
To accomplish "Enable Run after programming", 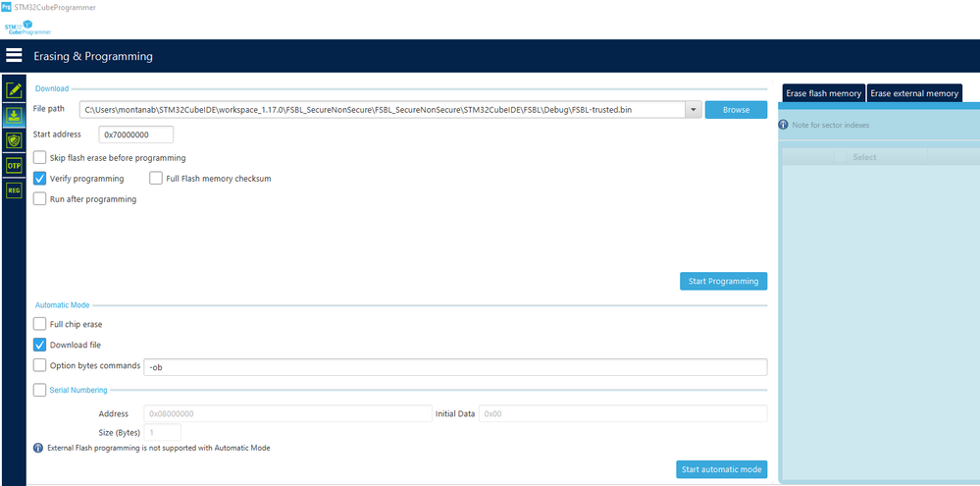I will coord(40,199).
